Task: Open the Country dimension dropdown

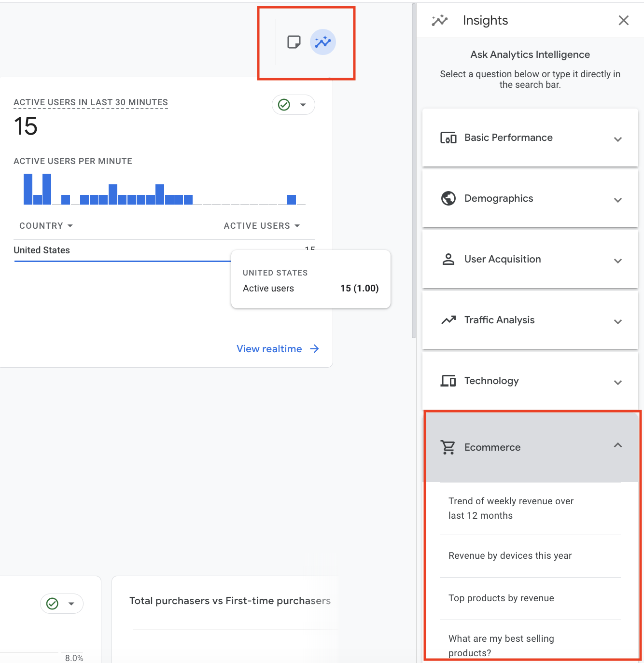Action: tap(46, 226)
